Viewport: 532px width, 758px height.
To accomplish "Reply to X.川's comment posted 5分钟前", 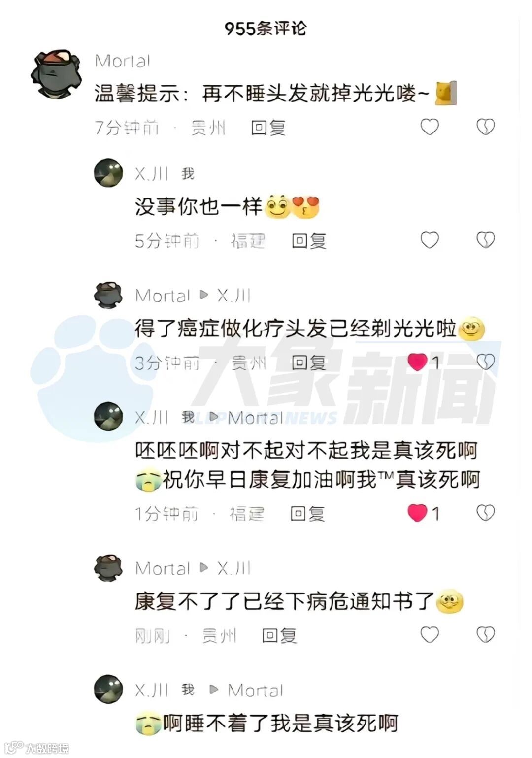I will (309, 241).
